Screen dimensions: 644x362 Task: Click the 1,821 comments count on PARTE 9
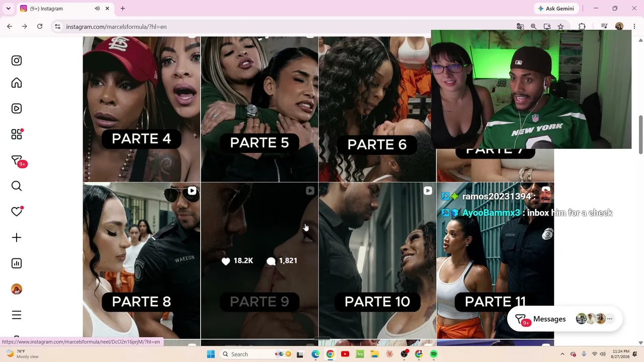point(282,260)
